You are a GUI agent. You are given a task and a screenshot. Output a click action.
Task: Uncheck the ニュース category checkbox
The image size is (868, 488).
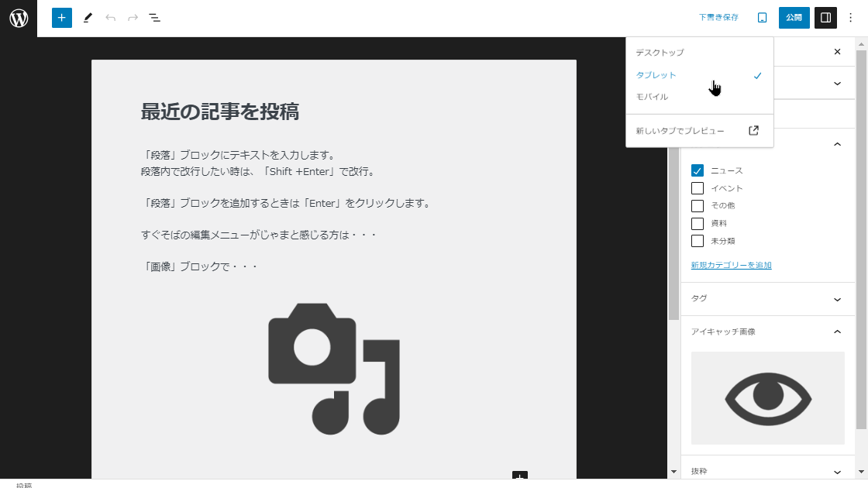697,170
